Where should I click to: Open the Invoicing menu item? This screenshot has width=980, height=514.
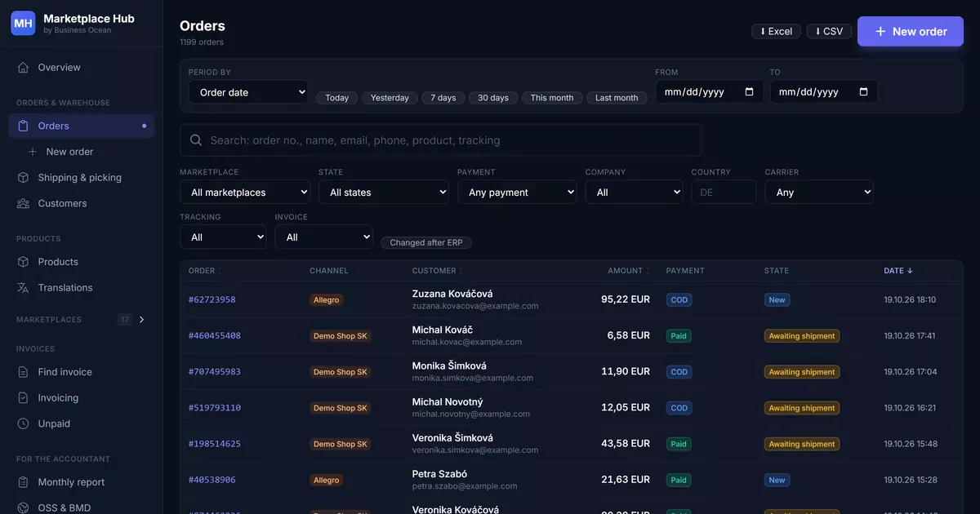click(x=81, y=398)
